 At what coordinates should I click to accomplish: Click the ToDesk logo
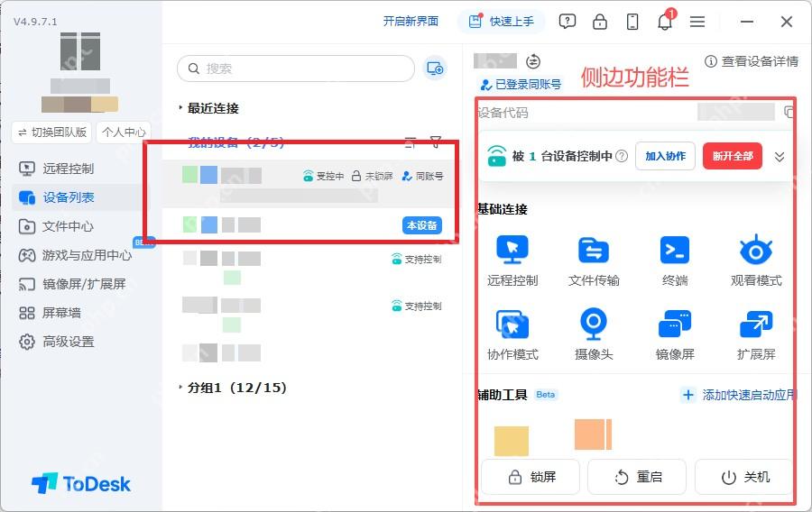[x=81, y=484]
